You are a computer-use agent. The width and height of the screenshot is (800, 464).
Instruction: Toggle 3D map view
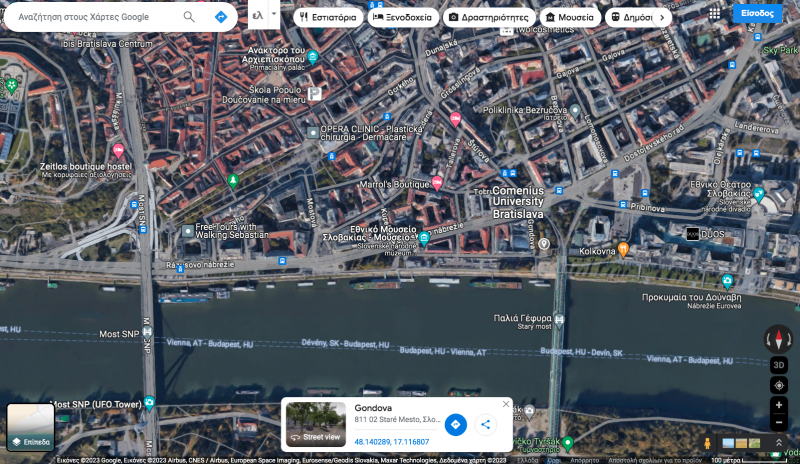(x=779, y=365)
